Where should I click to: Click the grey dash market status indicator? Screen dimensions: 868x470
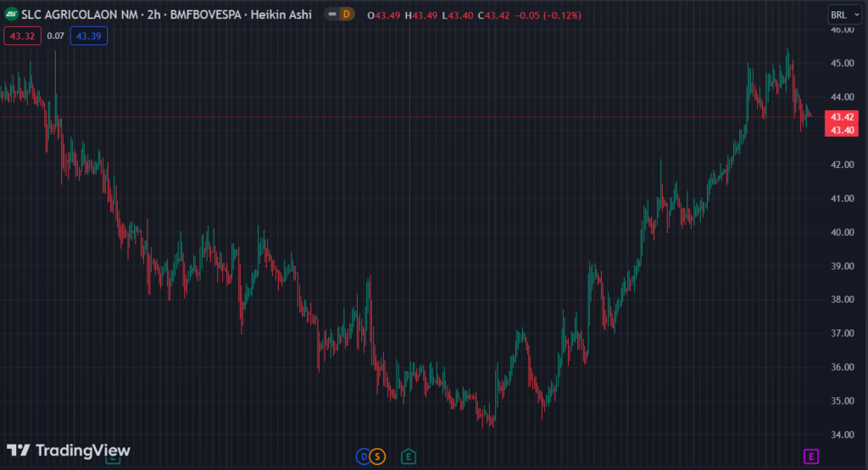click(x=332, y=14)
